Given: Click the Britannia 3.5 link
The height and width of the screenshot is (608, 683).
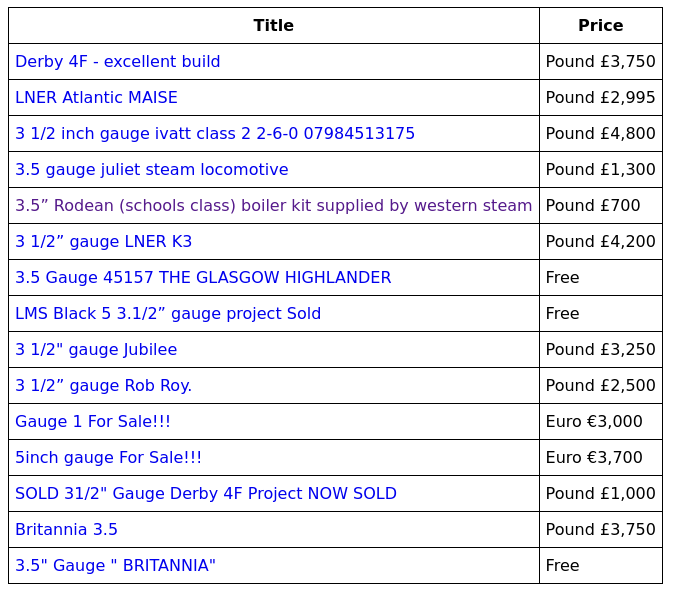Looking at the screenshot, I should coord(66,530).
